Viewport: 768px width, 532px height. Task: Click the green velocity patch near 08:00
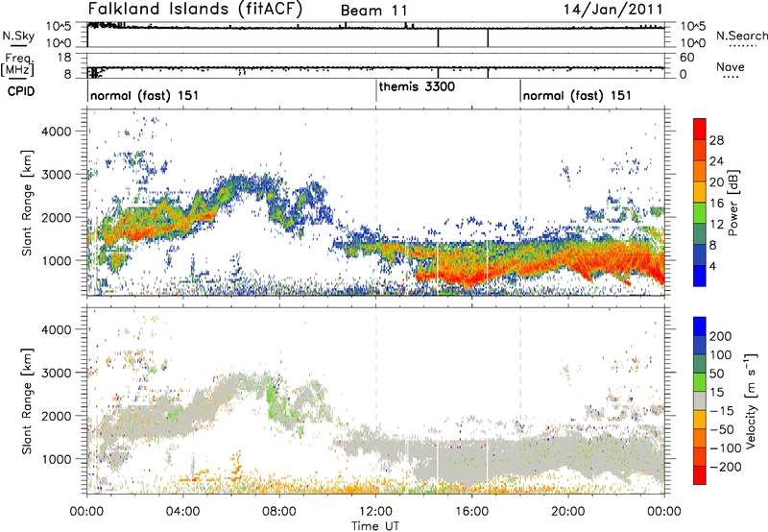tap(273, 398)
